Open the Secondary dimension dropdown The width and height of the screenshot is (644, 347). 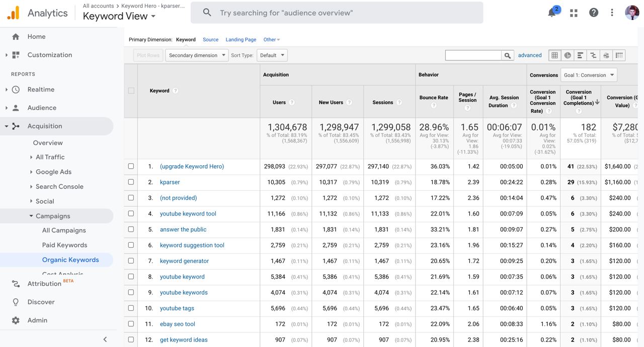tap(197, 55)
